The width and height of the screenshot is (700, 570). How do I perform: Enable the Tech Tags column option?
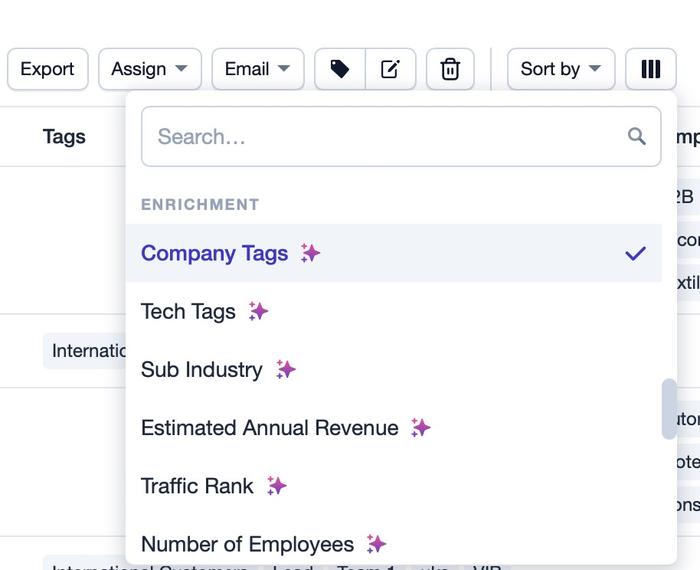click(x=393, y=311)
